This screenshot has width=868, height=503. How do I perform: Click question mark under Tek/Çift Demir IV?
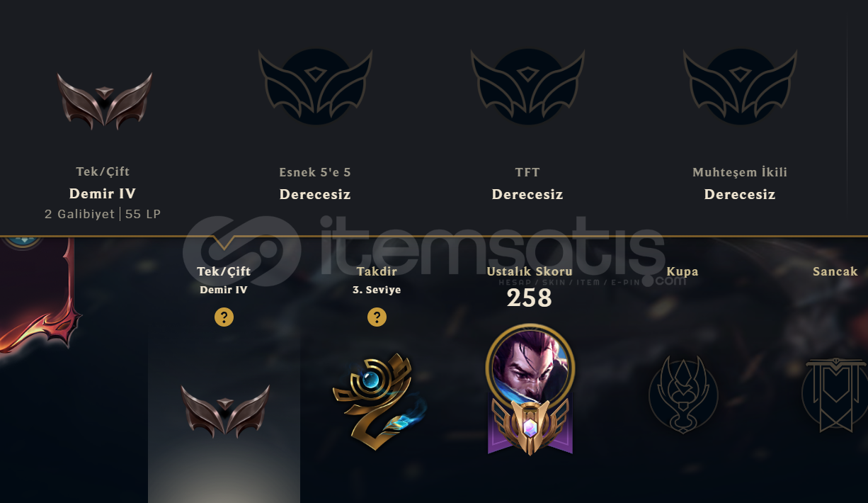224,317
